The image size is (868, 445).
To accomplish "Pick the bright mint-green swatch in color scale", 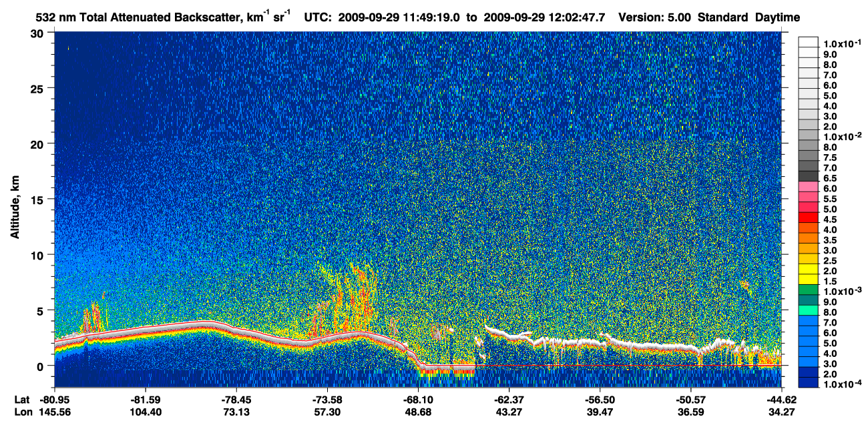I will [x=809, y=310].
